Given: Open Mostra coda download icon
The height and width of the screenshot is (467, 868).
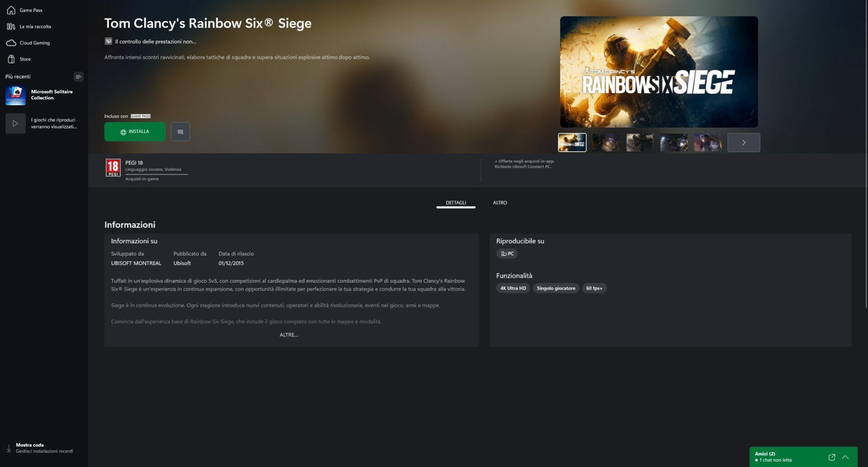Looking at the screenshot, I should (9, 448).
